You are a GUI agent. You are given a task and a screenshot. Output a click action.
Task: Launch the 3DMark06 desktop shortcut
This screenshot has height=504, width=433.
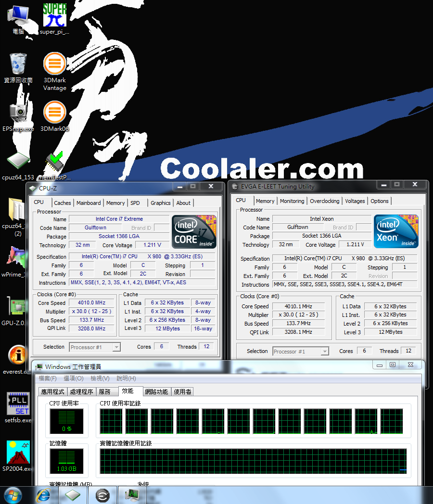pos(55,116)
